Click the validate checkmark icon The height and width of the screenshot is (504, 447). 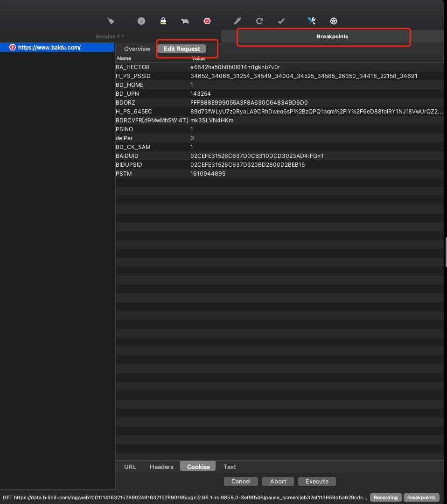click(281, 21)
